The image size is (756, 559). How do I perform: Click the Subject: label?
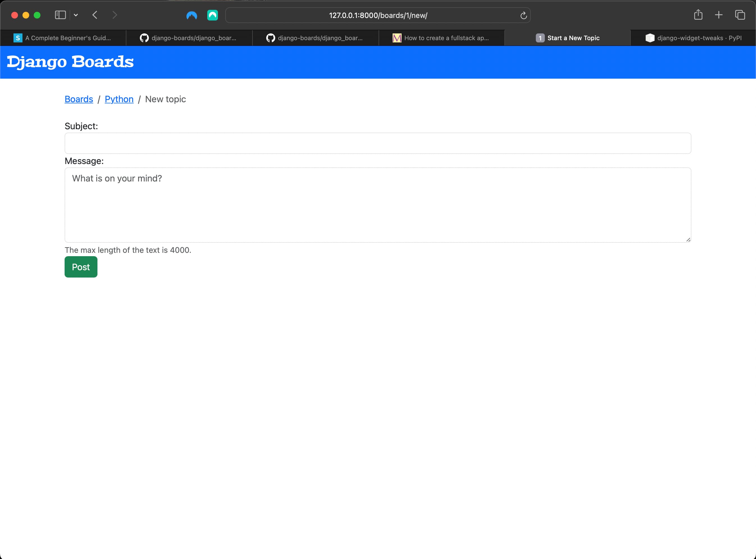coord(81,126)
